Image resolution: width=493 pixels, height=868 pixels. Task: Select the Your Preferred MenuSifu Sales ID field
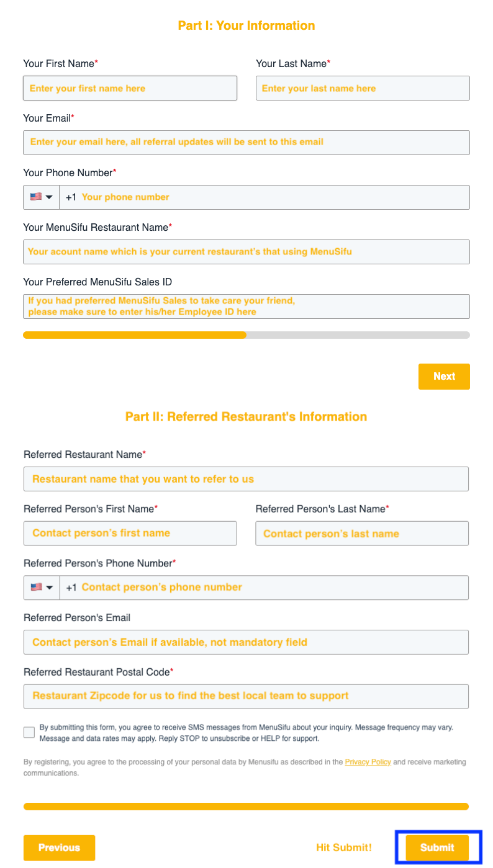pyautogui.click(x=246, y=306)
